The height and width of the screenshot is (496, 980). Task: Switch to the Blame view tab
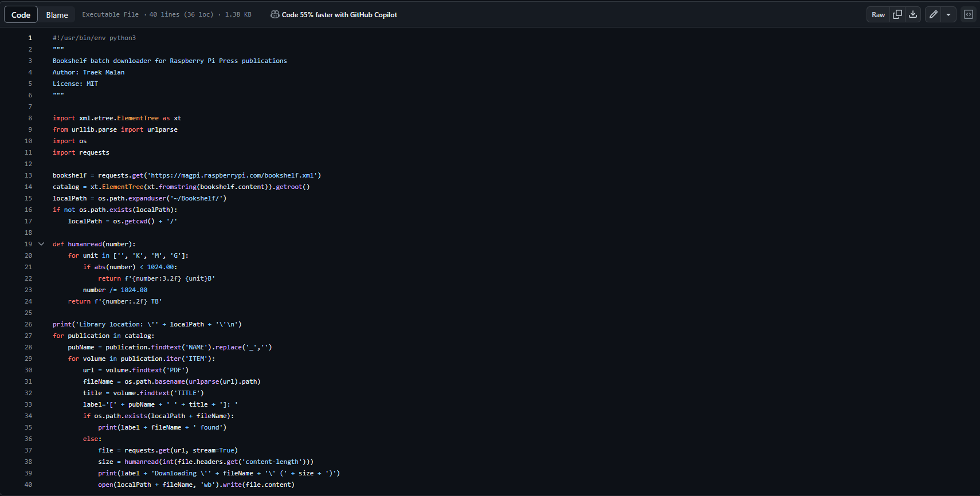[57, 15]
